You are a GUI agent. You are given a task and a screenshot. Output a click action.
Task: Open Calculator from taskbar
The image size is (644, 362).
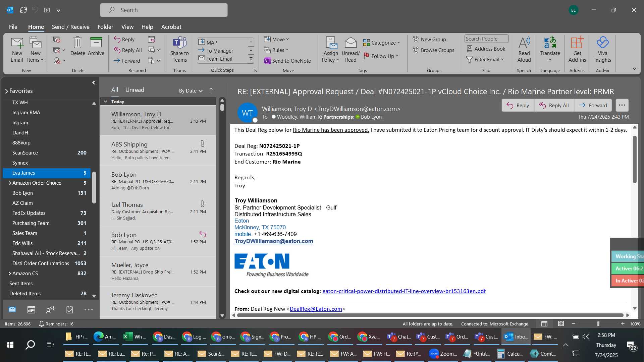(509, 354)
